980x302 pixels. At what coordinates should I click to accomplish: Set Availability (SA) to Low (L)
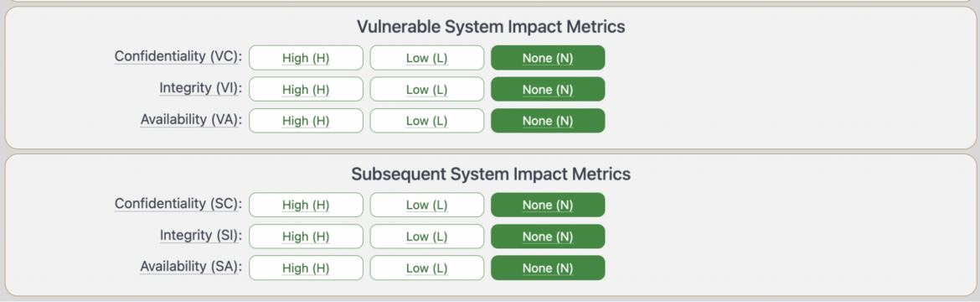[x=427, y=268]
